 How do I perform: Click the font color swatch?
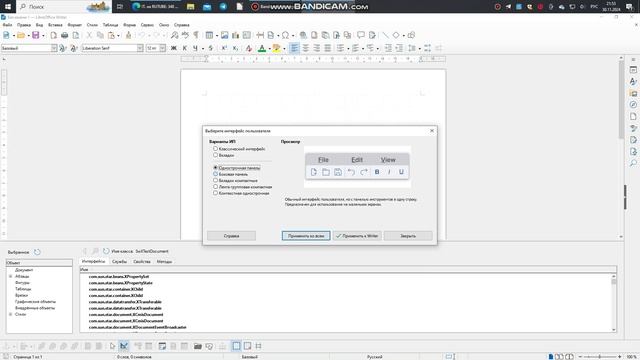coord(262,48)
